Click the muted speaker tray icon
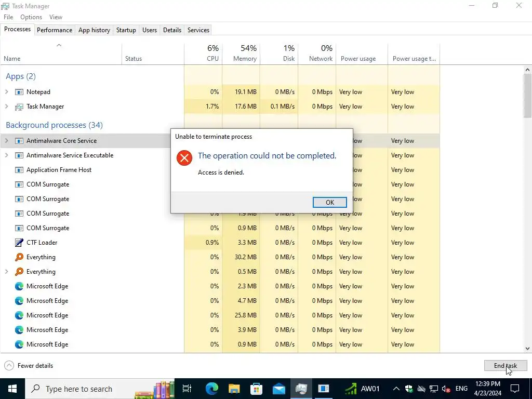Viewport: 532px width, 399px height. click(x=446, y=389)
